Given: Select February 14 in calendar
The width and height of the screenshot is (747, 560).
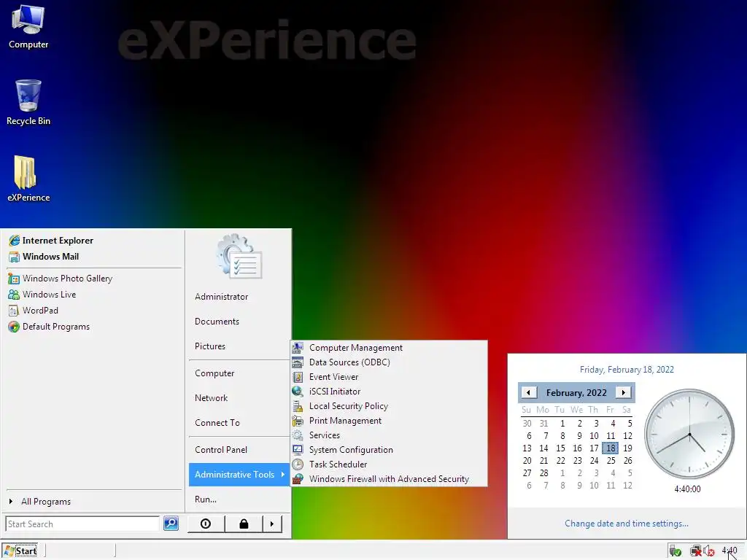Looking at the screenshot, I should [x=543, y=448].
